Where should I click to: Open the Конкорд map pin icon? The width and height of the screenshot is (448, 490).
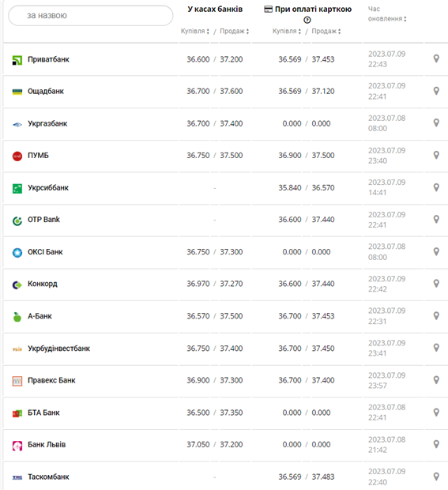[436, 283]
